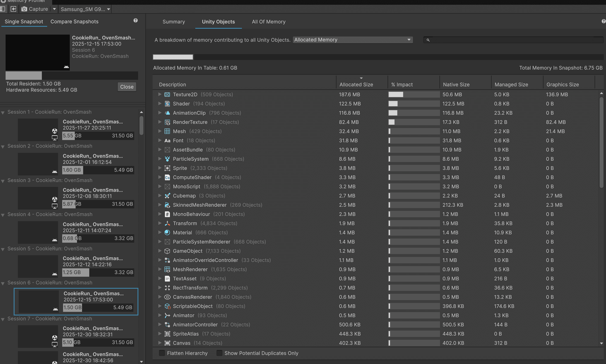Switch to the All Of Memory tab
The height and width of the screenshot is (364, 606).
click(268, 22)
